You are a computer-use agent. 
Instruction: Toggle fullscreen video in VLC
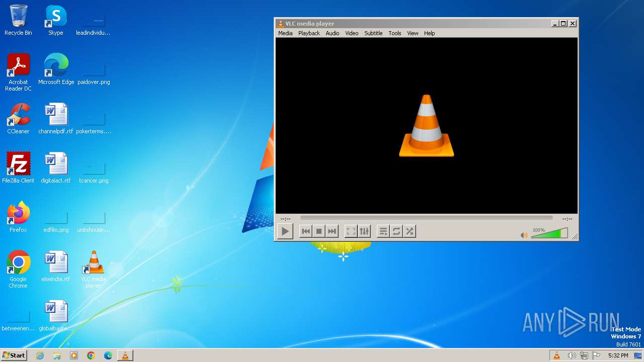pos(351,231)
